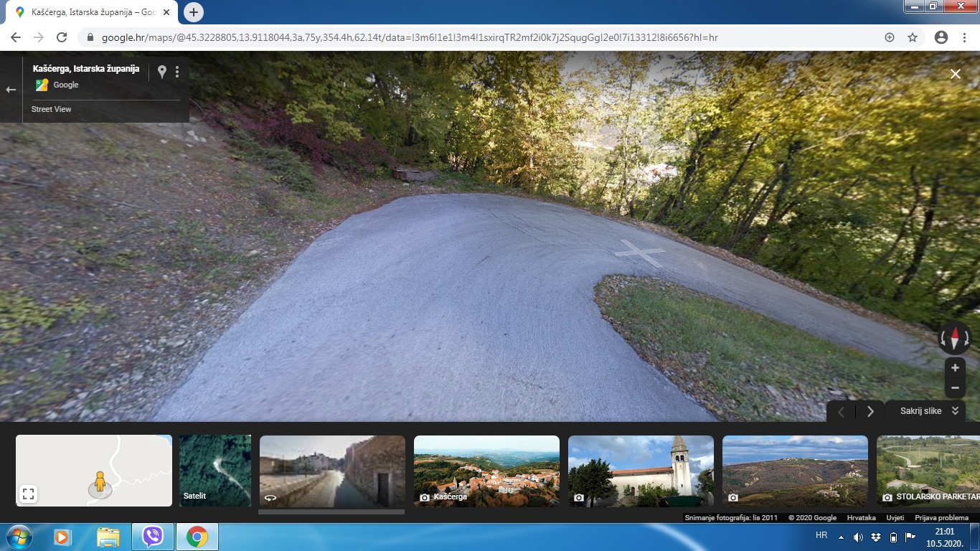The height and width of the screenshot is (551, 980).
Task: Collapse photos with Sakrij slike
Action: (x=929, y=411)
